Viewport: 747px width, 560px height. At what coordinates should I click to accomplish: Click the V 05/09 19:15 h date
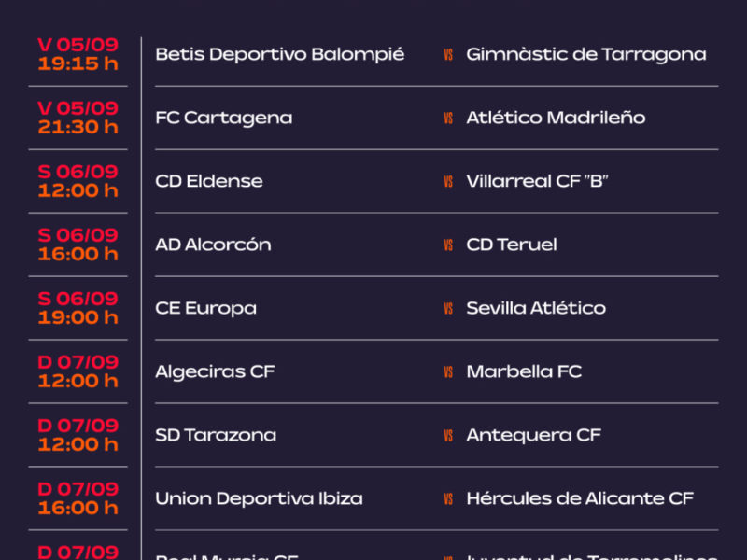(x=78, y=54)
